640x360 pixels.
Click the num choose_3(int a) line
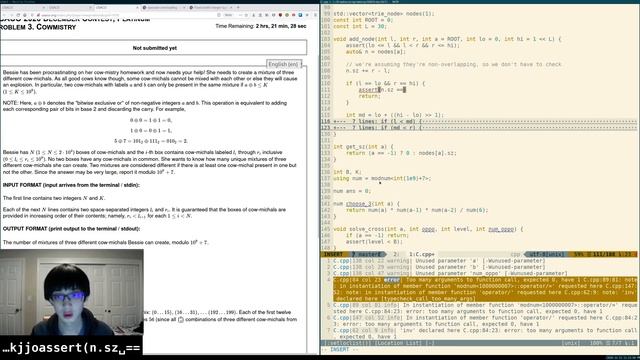click(x=367, y=204)
